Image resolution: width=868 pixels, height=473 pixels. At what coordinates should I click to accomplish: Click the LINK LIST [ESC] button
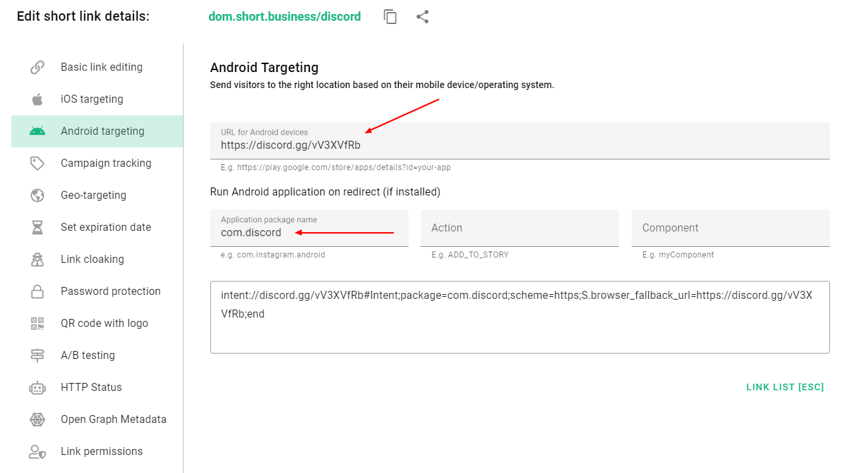click(785, 387)
